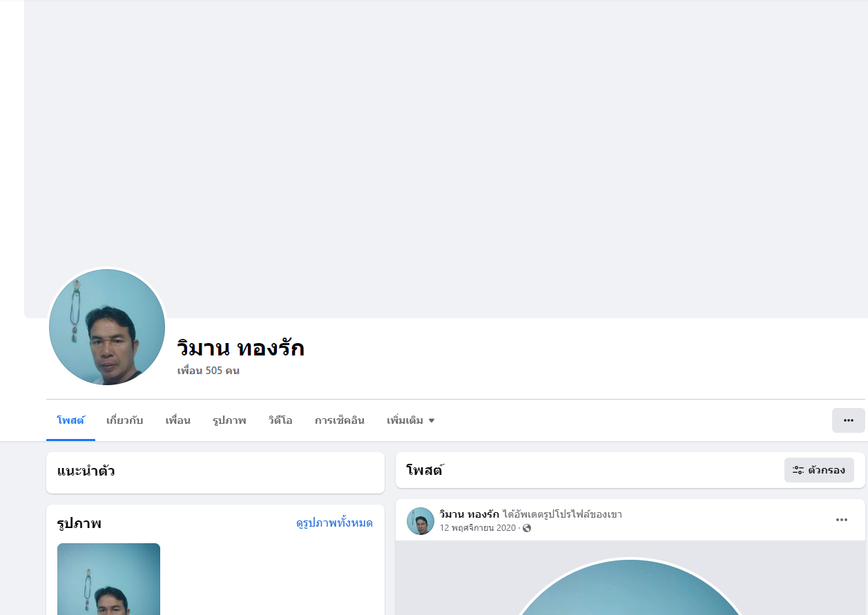Open the วิดีโอ tab

(280, 420)
